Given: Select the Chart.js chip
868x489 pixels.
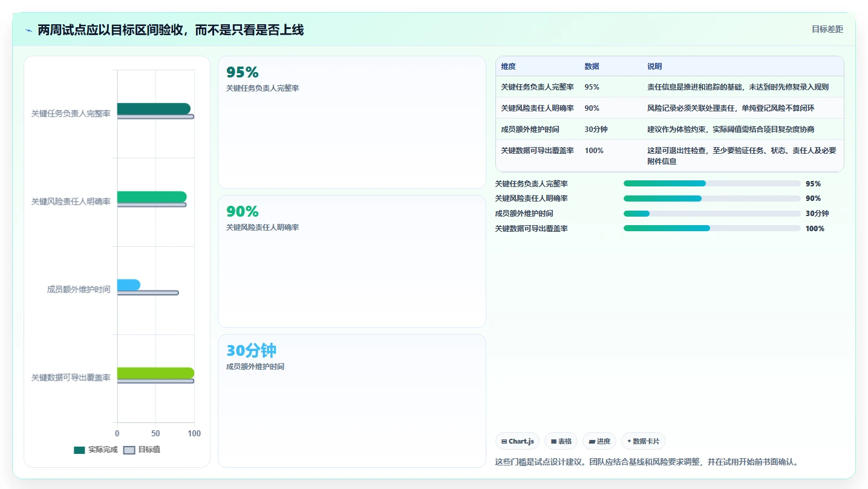Looking at the screenshot, I should (517, 441).
